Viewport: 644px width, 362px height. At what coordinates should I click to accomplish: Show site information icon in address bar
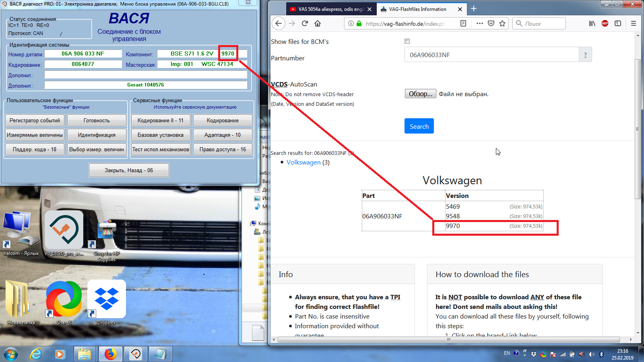(x=351, y=23)
